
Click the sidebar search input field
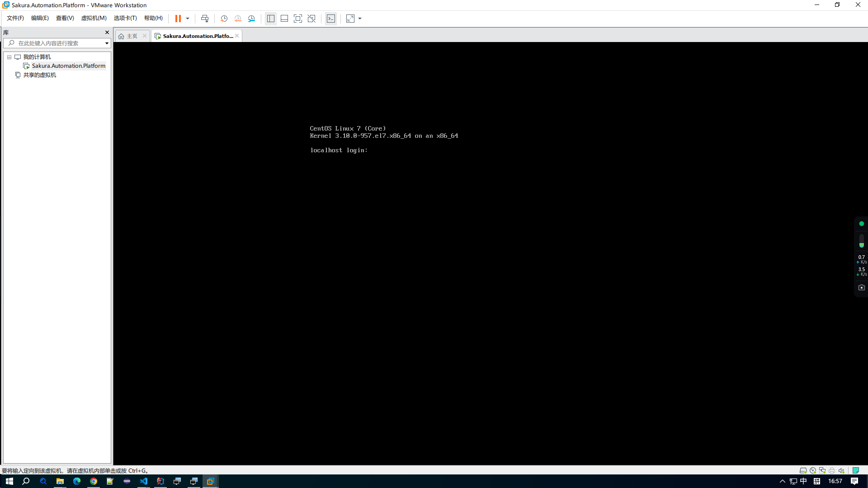[x=57, y=43]
